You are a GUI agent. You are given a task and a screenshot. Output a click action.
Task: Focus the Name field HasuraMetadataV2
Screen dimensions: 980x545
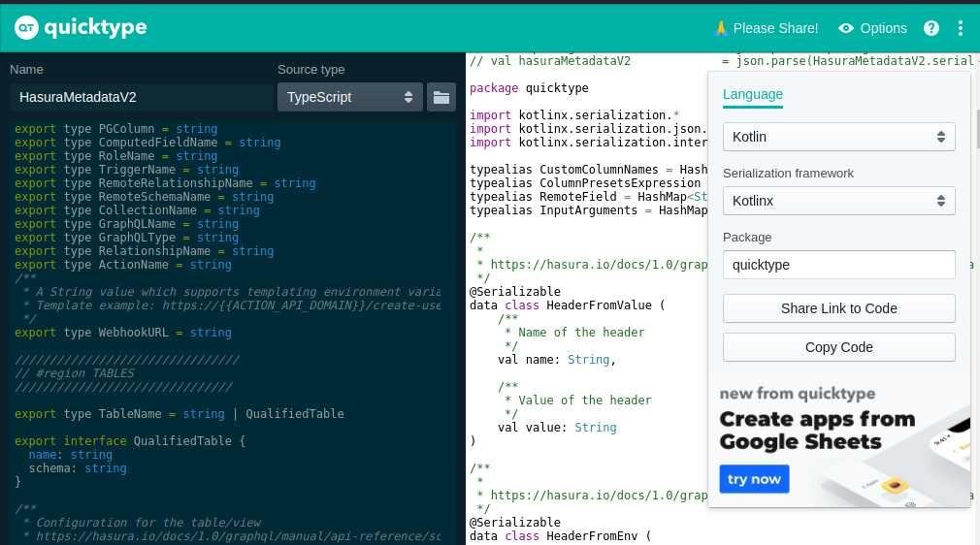point(142,98)
